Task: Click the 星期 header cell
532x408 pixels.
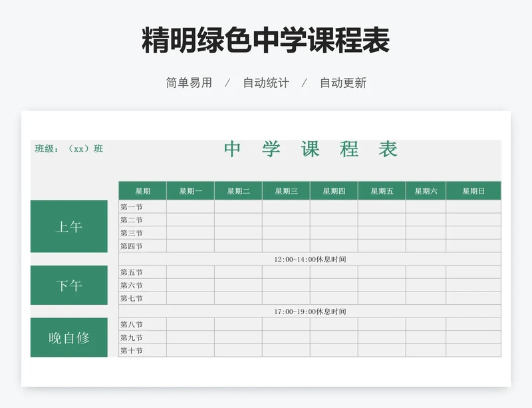Action: [142, 191]
